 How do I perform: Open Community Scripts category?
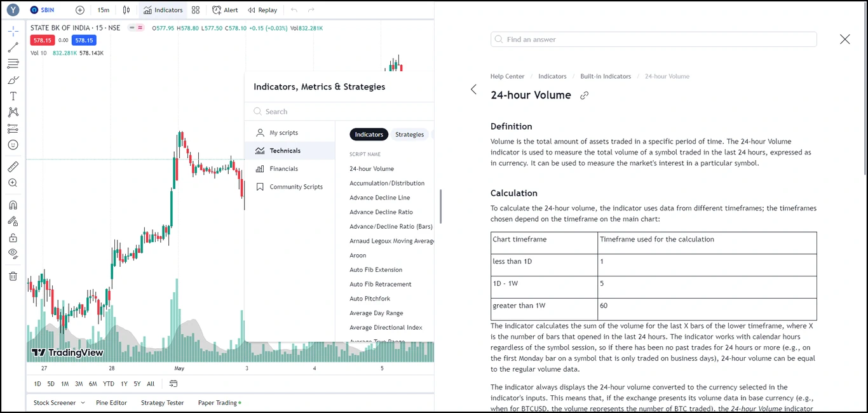pos(290,187)
